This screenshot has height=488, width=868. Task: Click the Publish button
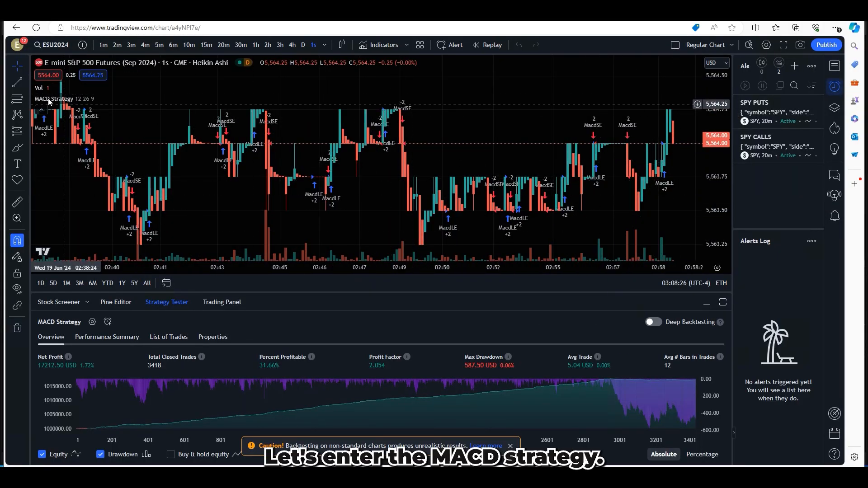(x=826, y=45)
